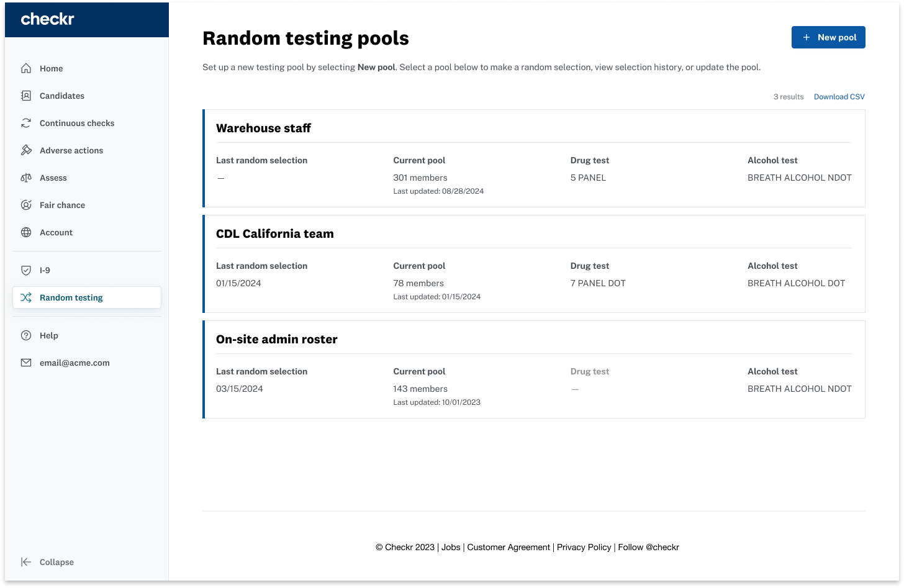Click the I-9 shield icon
Viewport: 904px width, 588px height.
click(26, 270)
